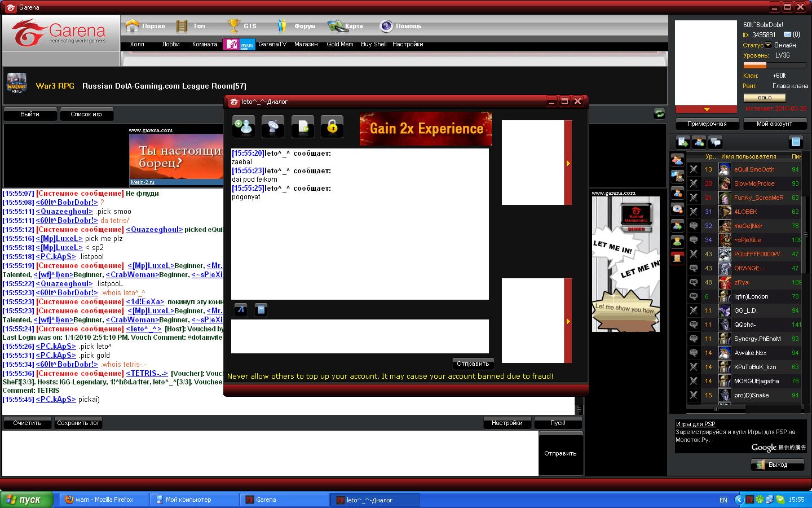Open the Мой аккаунт button
The height and width of the screenshot is (508, 812).
pos(774,124)
